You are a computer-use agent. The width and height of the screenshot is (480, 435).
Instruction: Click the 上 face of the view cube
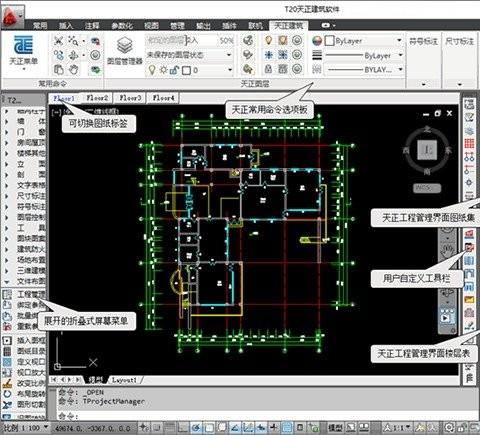pyautogui.click(x=427, y=150)
